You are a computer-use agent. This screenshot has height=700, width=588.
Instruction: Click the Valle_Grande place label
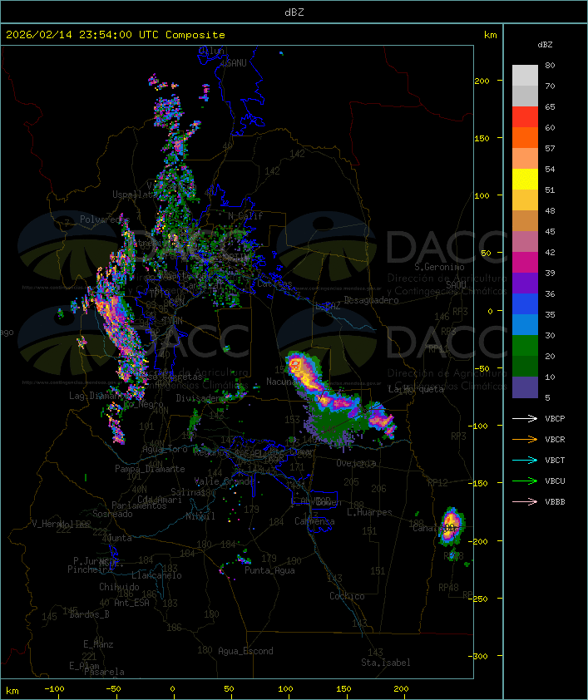225,481
